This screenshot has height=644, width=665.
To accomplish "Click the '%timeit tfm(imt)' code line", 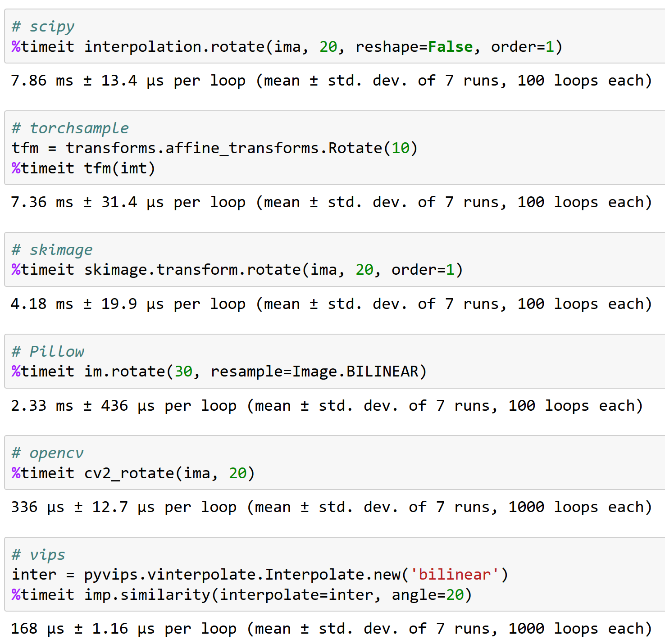I will pyautogui.click(x=83, y=168).
